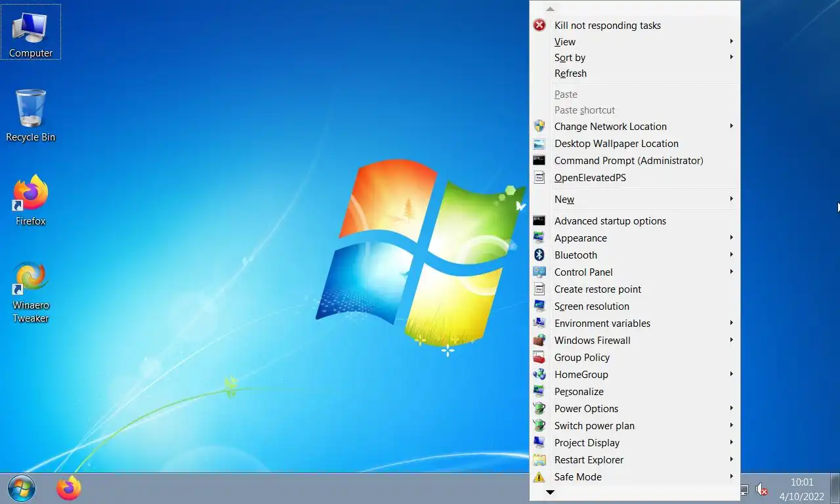
Task: Expand the Change Network Location submenu arrow
Action: 731,126
